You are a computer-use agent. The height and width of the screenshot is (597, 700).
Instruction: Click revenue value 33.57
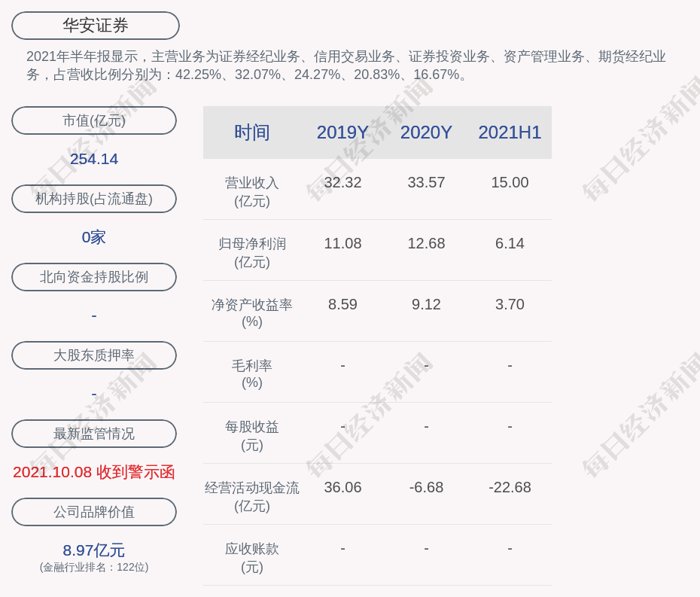click(426, 182)
